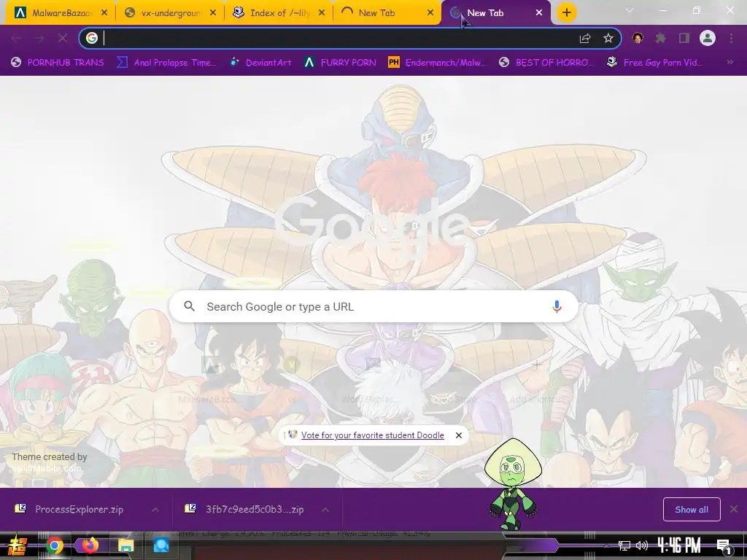Screen dimensions: 747x560
Task: Close the MalwareBazaar tab
Action: 104,13
